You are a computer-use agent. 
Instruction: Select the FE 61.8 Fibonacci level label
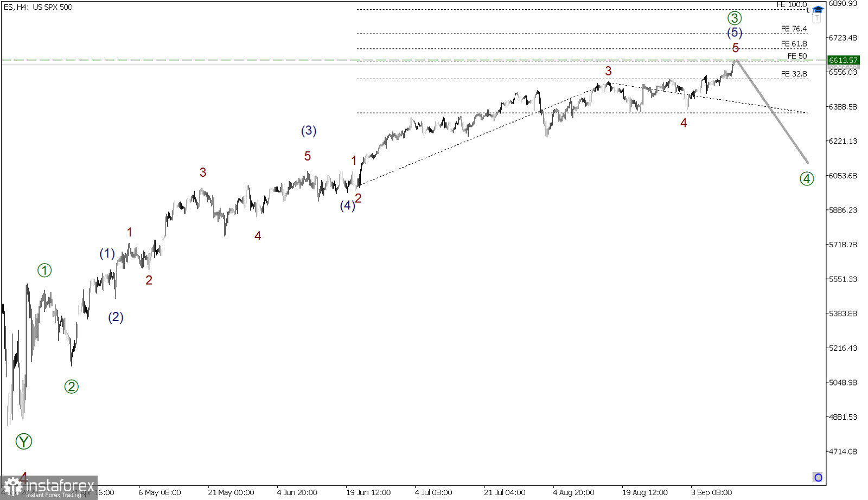[794, 44]
